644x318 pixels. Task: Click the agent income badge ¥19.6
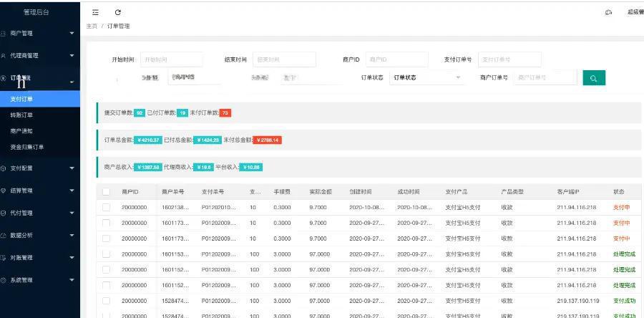pos(203,167)
